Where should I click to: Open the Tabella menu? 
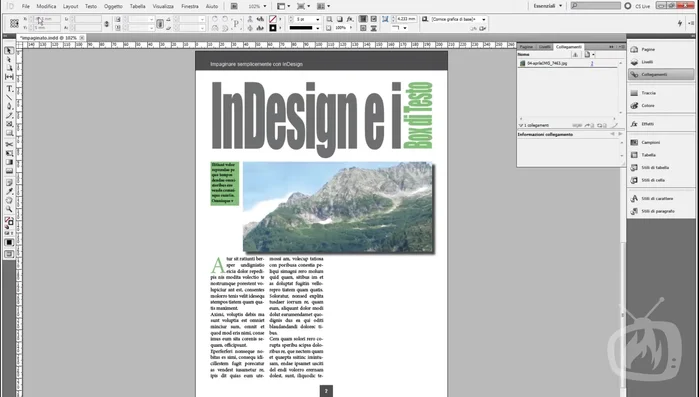coord(137,6)
